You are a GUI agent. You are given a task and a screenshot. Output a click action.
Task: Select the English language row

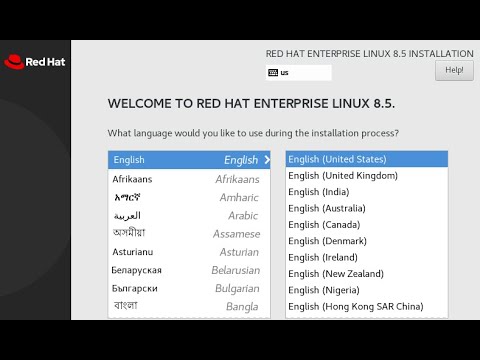coord(189,160)
